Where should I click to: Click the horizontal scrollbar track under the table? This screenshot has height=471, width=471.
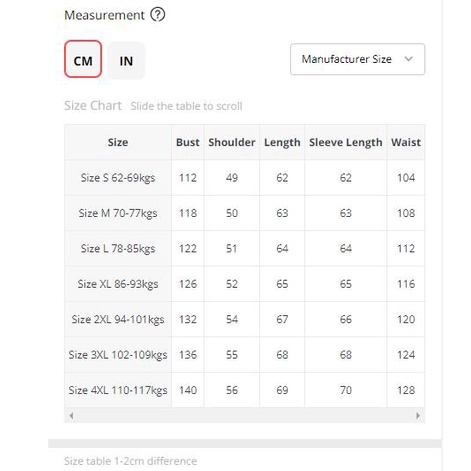click(x=244, y=415)
